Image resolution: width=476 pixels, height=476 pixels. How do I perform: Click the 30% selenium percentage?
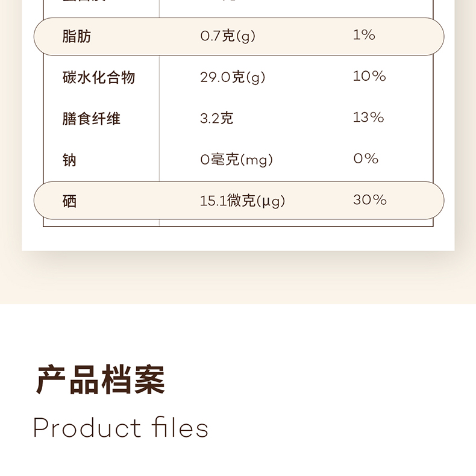coord(369,200)
